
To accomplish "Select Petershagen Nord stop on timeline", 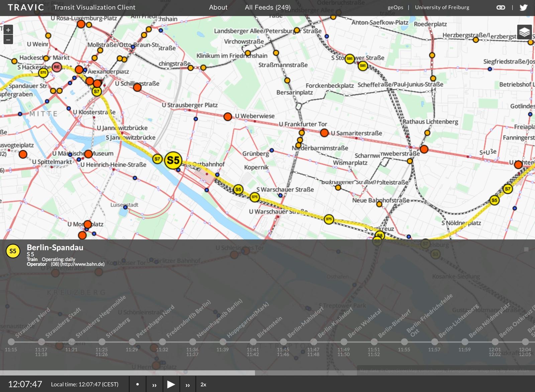I will [x=132, y=341].
